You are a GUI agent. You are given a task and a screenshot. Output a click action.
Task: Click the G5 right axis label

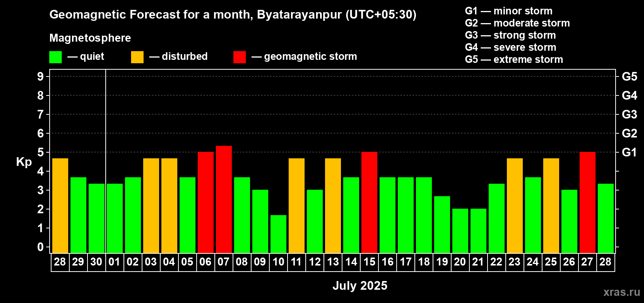630,77
